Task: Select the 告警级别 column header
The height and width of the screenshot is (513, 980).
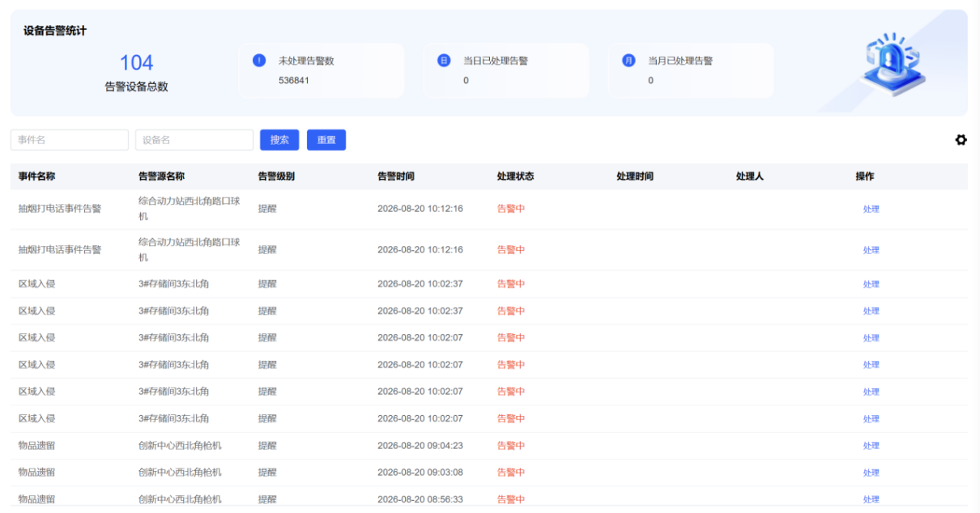Action: point(276,176)
